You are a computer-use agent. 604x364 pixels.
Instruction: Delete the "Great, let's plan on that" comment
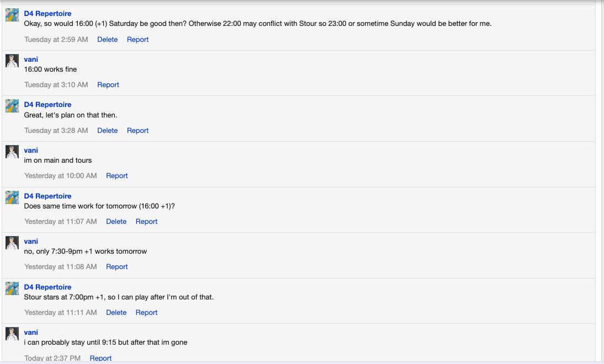107,131
